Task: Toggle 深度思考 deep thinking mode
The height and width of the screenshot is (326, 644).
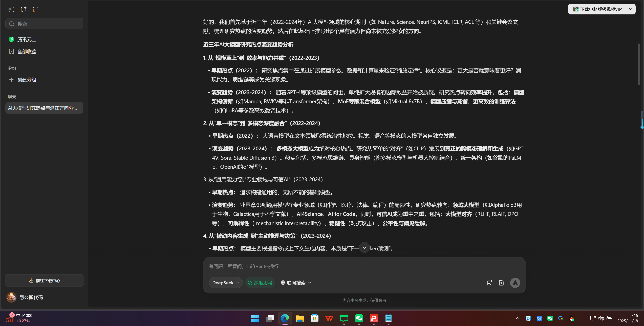Action: click(260, 283)
